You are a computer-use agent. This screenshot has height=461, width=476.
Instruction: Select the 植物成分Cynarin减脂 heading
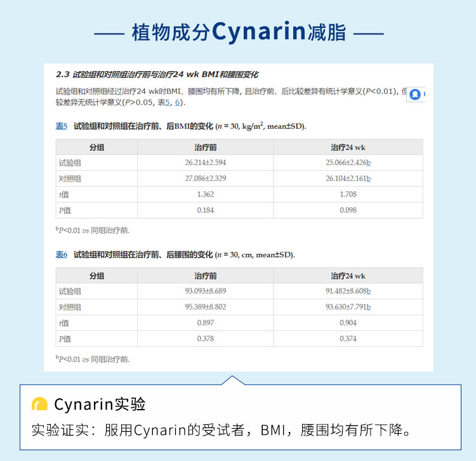[x=239, y=32]
